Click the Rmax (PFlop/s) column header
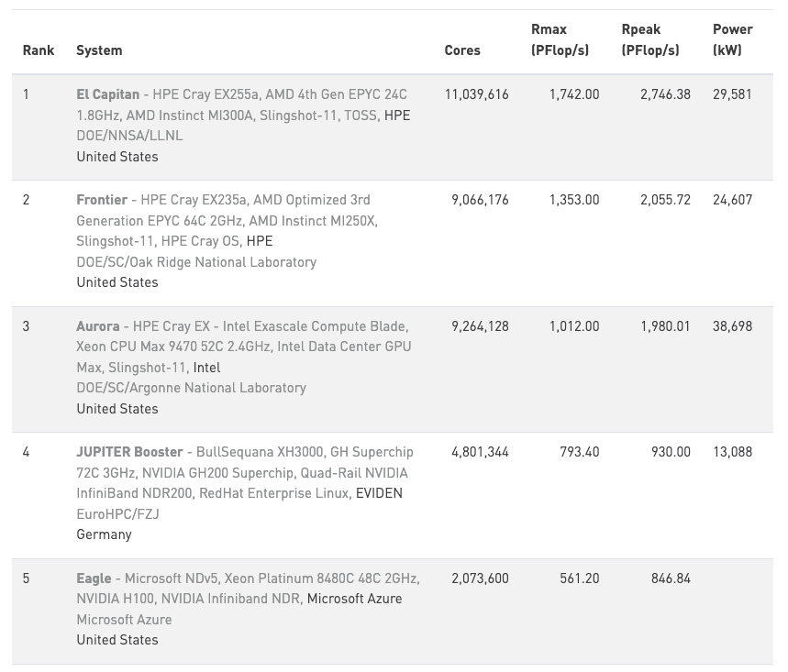788x672 pixels. coord(560,40)
